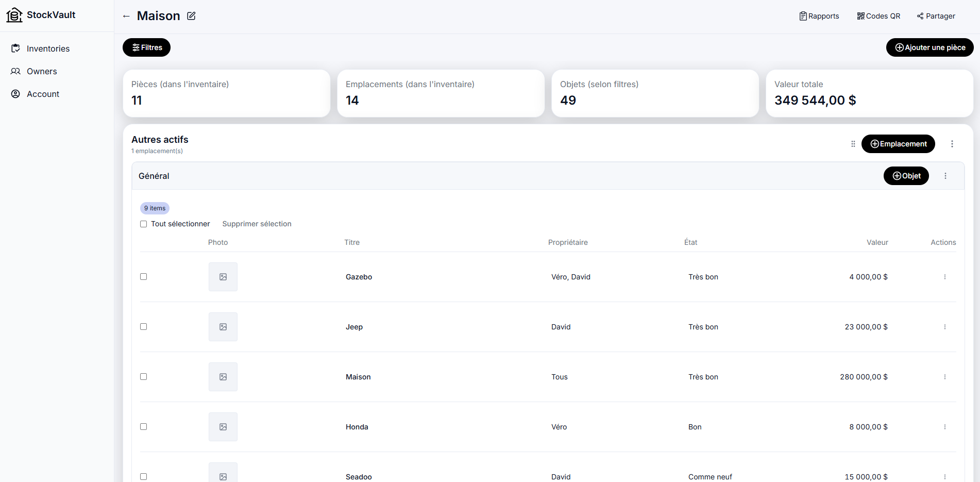The height and width of the screenshot is (482, 980).
Task: Click the Supprimer sélection link
Action: 257,224
